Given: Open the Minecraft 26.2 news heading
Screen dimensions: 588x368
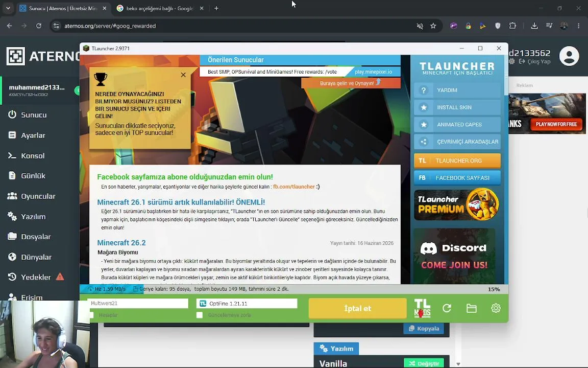Looking at the screenshot, I should (121, 243).
